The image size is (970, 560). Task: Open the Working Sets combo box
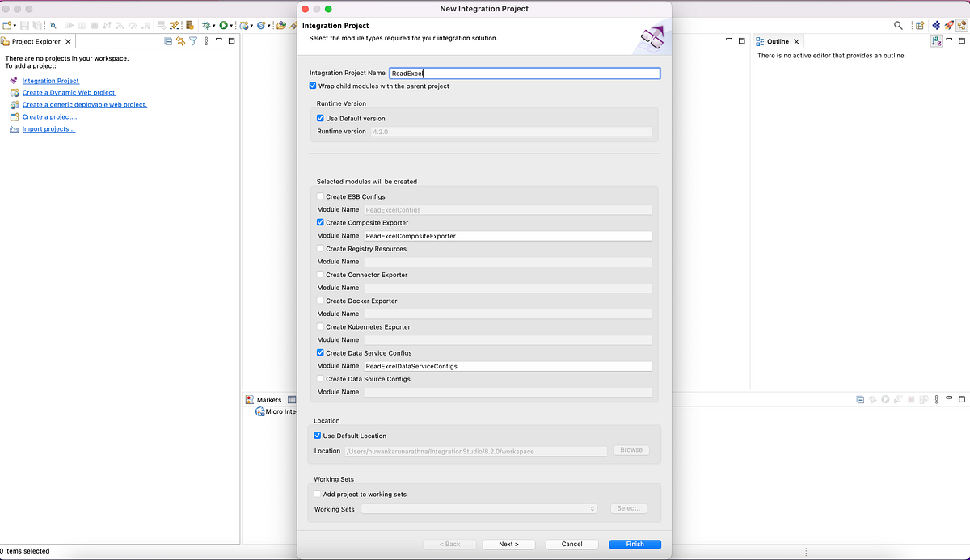(479, 509)
